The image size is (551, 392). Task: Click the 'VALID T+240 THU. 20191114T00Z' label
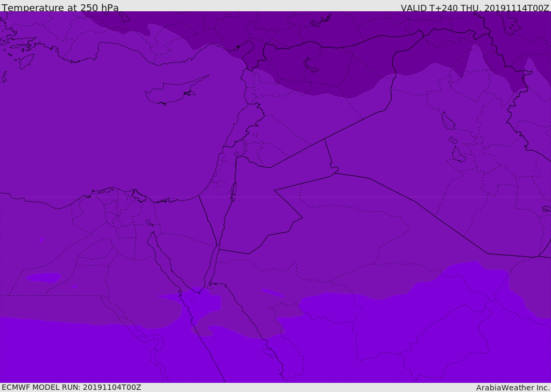[x=475, y=8]
